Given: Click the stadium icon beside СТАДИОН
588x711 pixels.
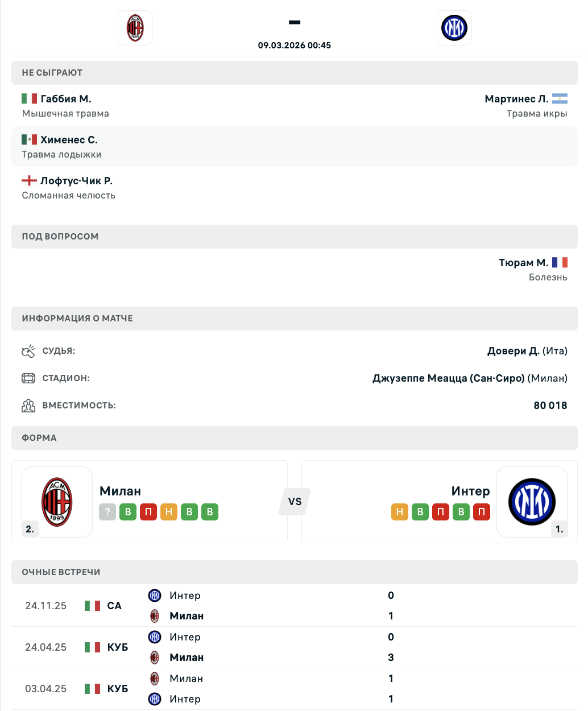Looking at the screenshot, I should pos(28,378).
